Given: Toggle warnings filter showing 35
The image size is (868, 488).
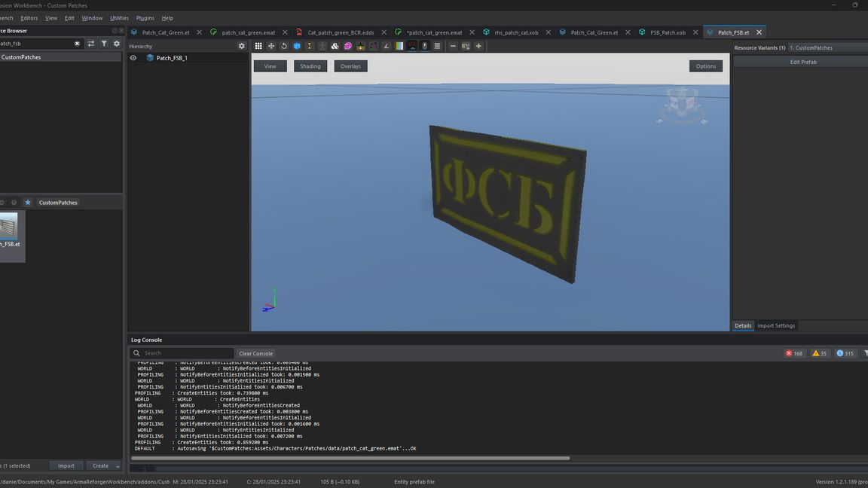Looking at the screenshot, I should coord(819,353).
